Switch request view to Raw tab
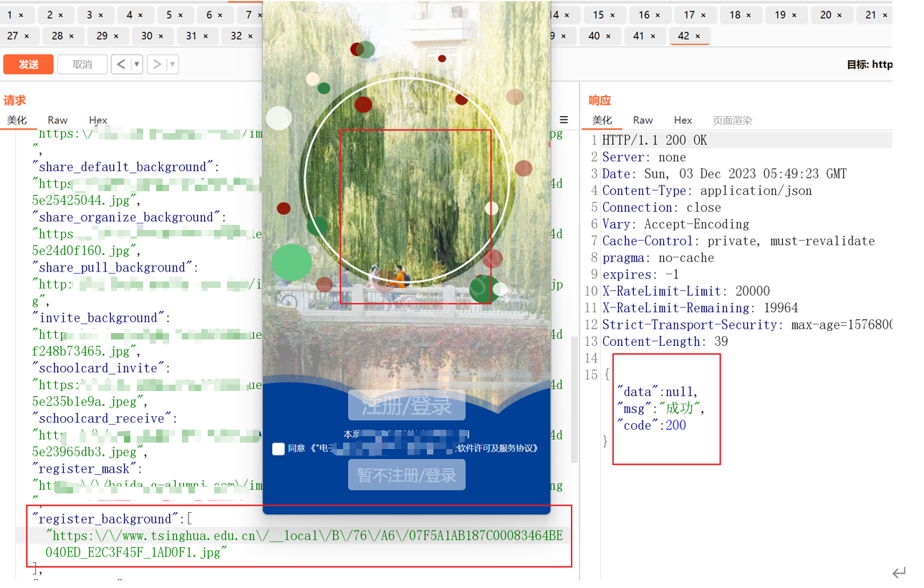Viewport: 924px width, 588px height. (x=57, y=120)
